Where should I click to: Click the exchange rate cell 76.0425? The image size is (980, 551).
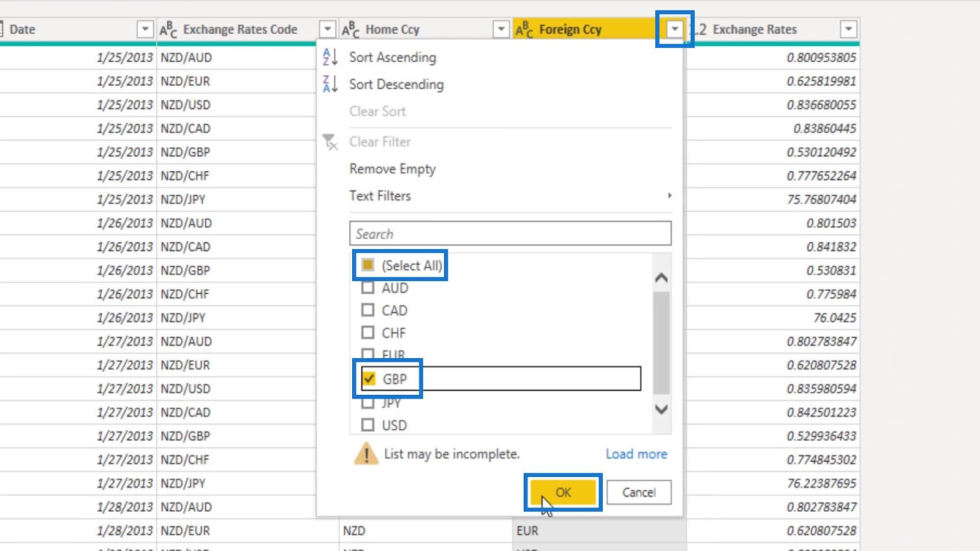773,318
